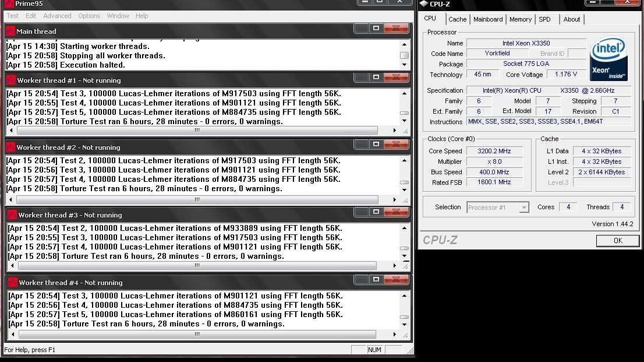Close the Main thread child window
The width and height of the screenshot is (644, 362).
point(396,28)
